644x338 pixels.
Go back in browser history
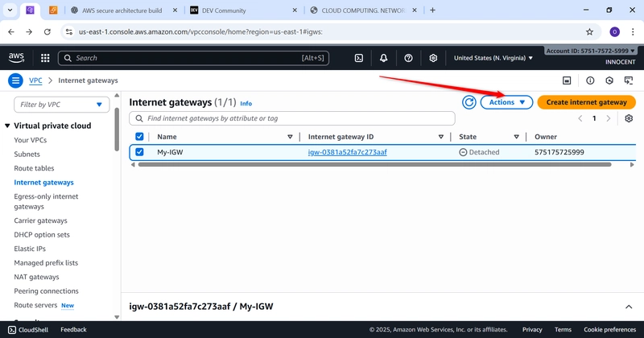coord(11,31)
